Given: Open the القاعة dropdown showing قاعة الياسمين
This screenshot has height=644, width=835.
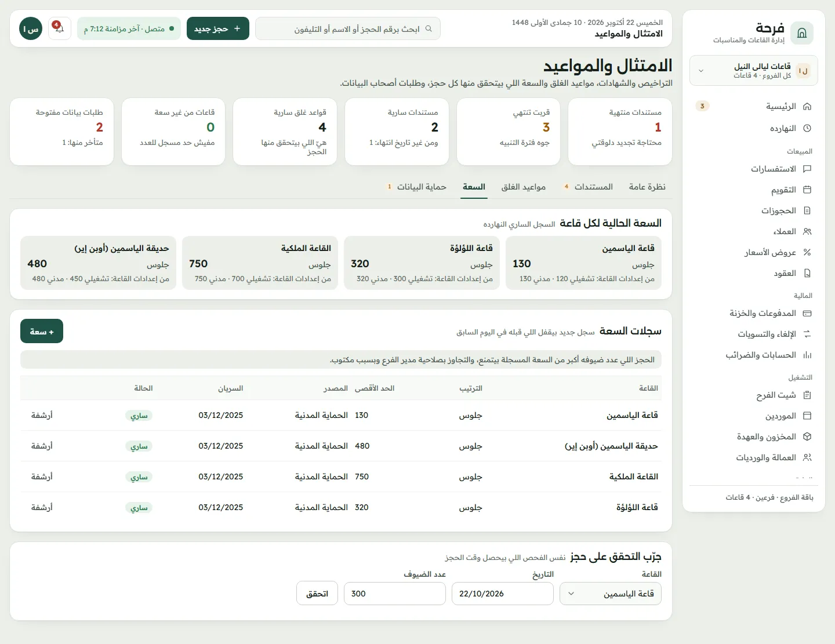Looking at the screenshot, I should coord(611,594).
